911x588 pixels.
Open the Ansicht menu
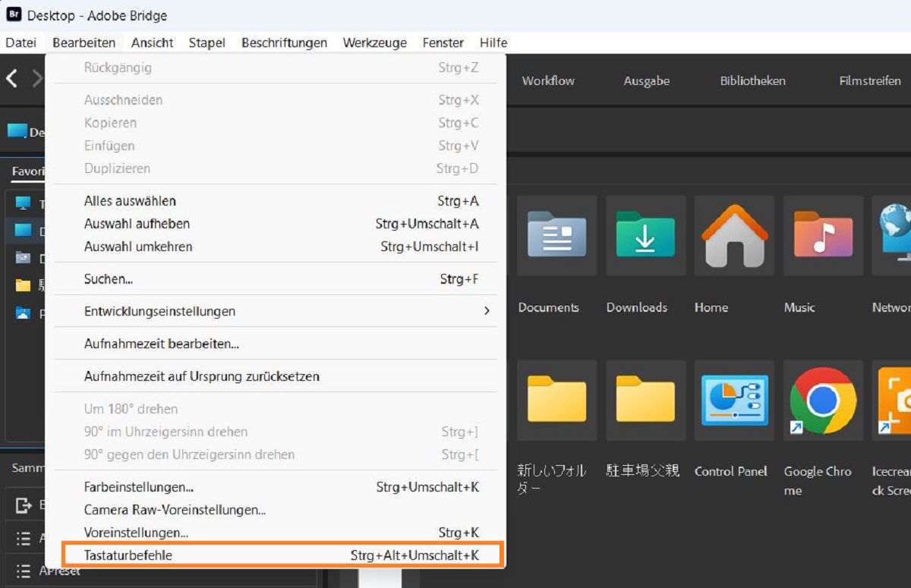[152, 42]
